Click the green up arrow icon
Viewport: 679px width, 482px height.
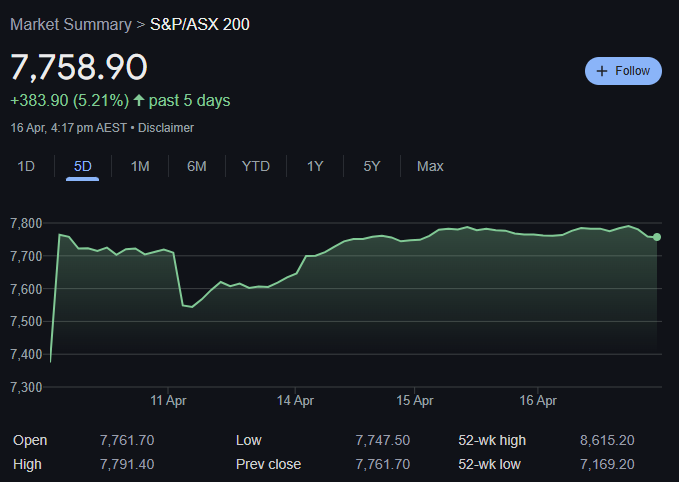pos(139,100)
